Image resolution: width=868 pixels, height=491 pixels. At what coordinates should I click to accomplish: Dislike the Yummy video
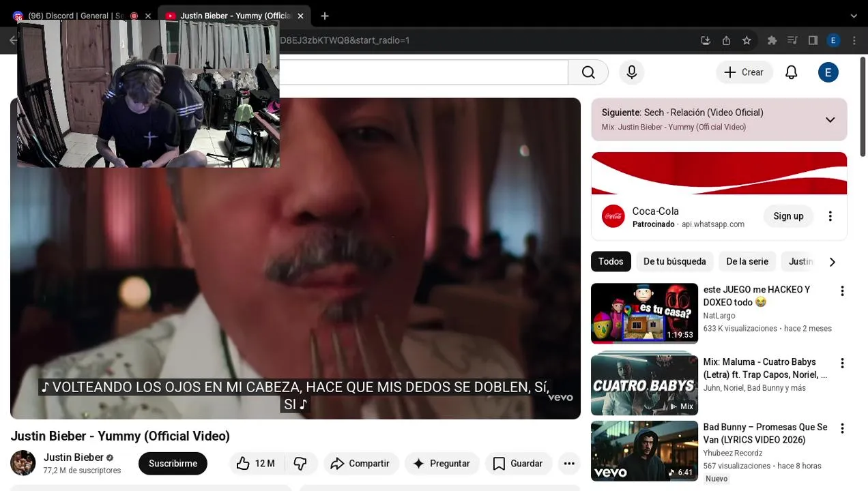point(300,464)
